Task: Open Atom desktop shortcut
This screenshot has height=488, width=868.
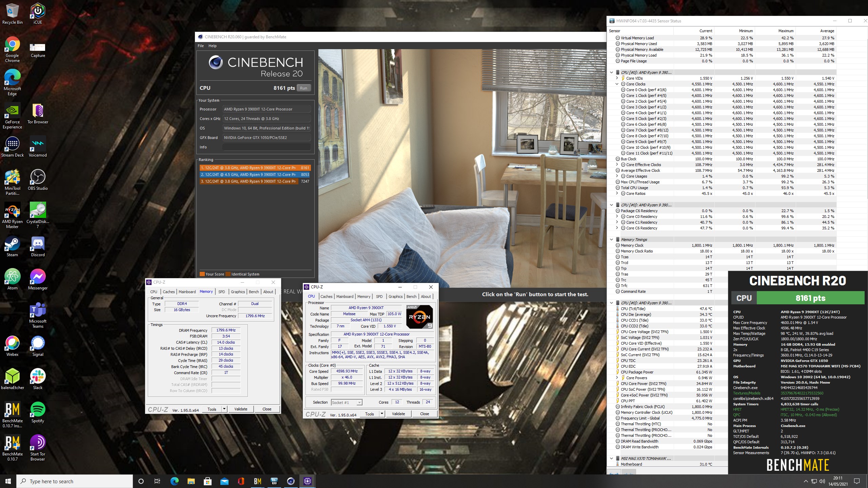Action: click(x=13, y=280)
